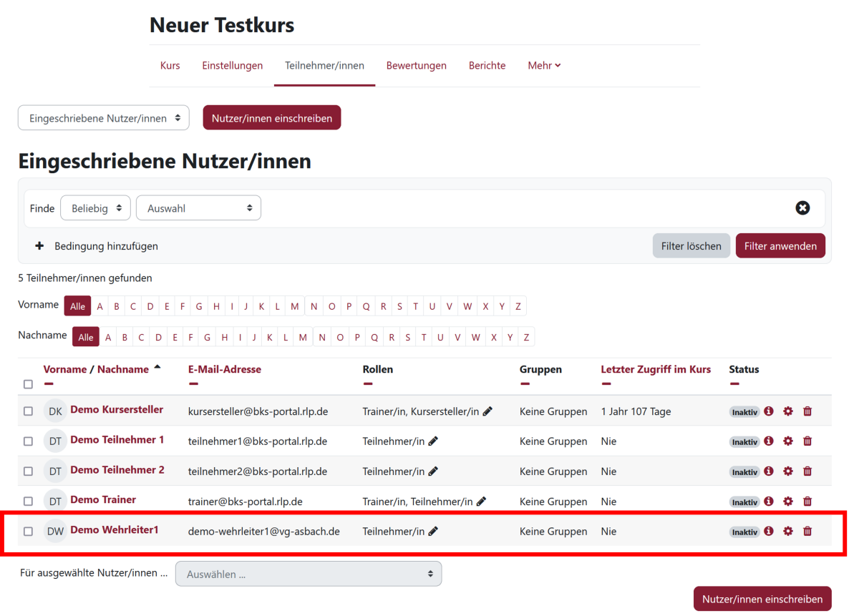
Task: Open enrolment info for Demo Teilnehmer 1
Action: [769, 441]
